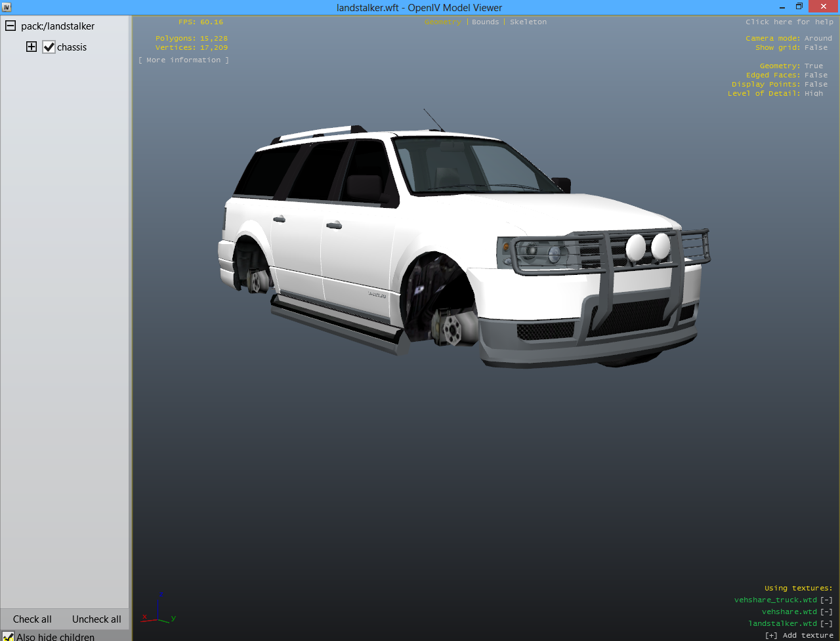This screenshot has height=641, width=840.
Task: Expand the More information section
Action: 184,60
